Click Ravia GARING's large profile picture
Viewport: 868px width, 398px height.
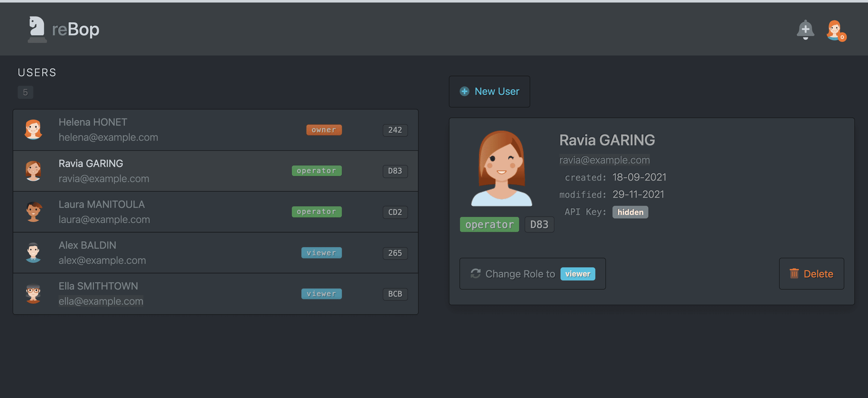coord(501,168)
